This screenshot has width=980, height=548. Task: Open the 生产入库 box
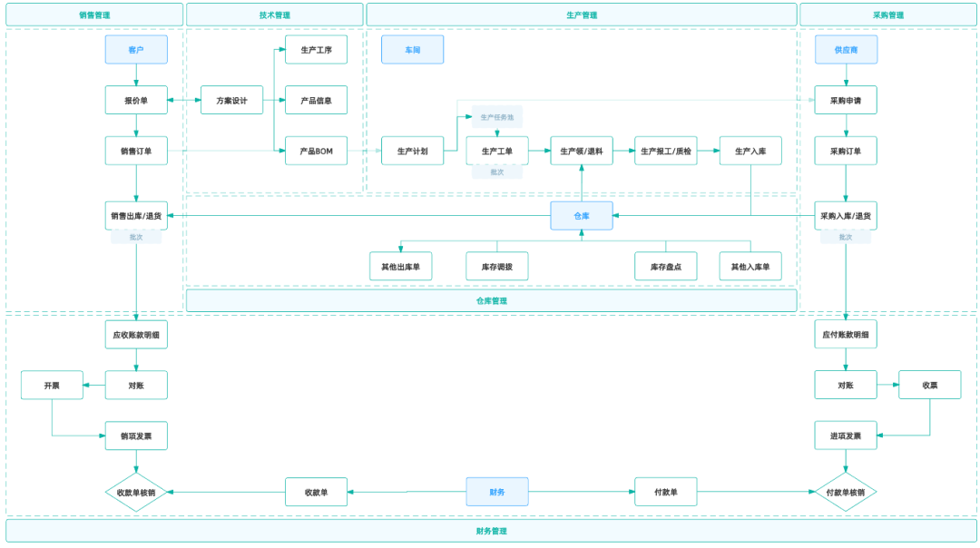coord(750,151)
